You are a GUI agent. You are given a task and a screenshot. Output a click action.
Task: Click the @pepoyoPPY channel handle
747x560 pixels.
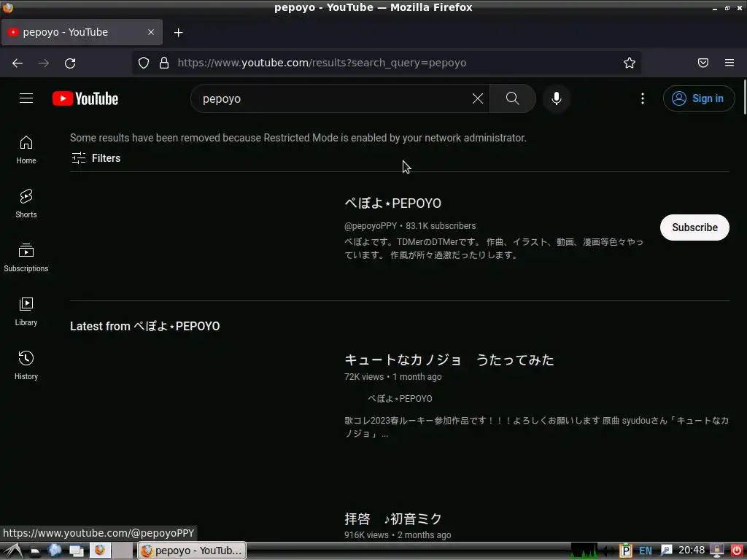click(x=370, y=226)
